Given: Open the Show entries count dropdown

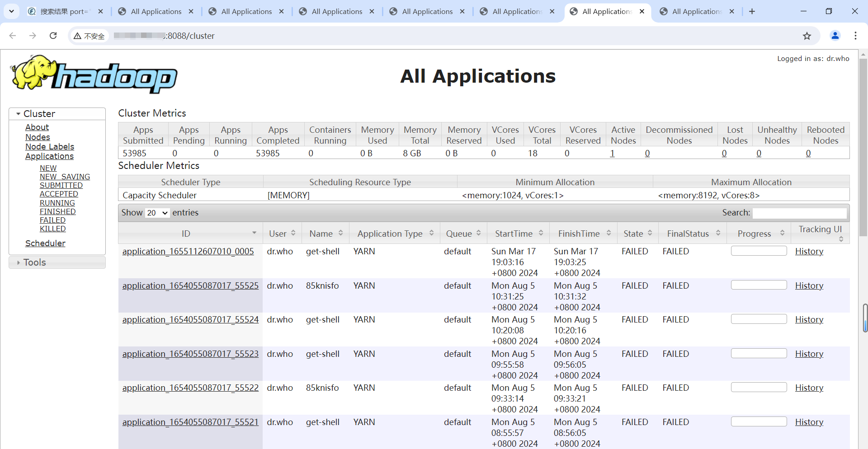Looking at the screenshot, I should (x=157, y=213).
